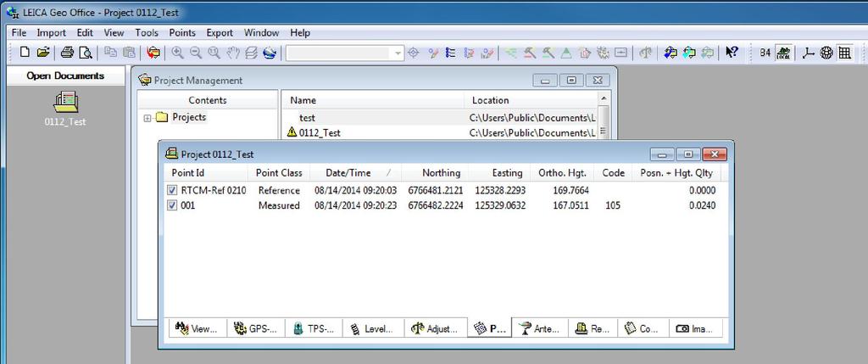Image resolution: width=868 pixels, height=364 pixels.
Task: Expand the Projects tree node
Action: (147, 117)
